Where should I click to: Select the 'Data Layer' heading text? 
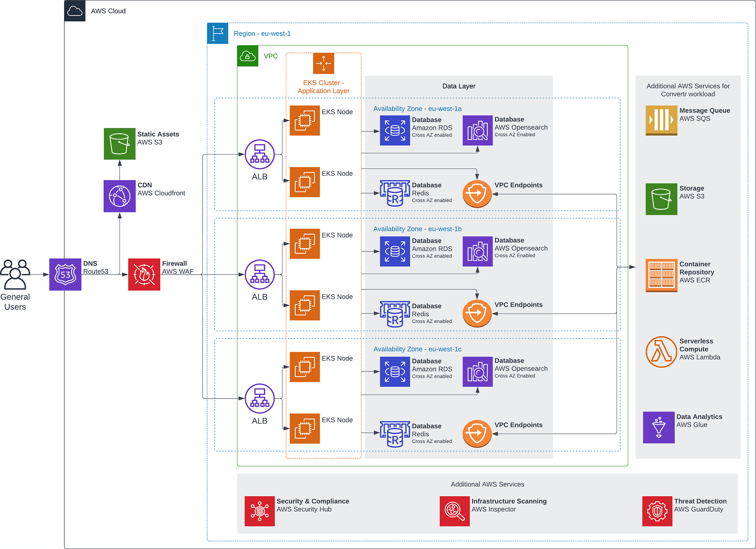click(x=459, y=86)
